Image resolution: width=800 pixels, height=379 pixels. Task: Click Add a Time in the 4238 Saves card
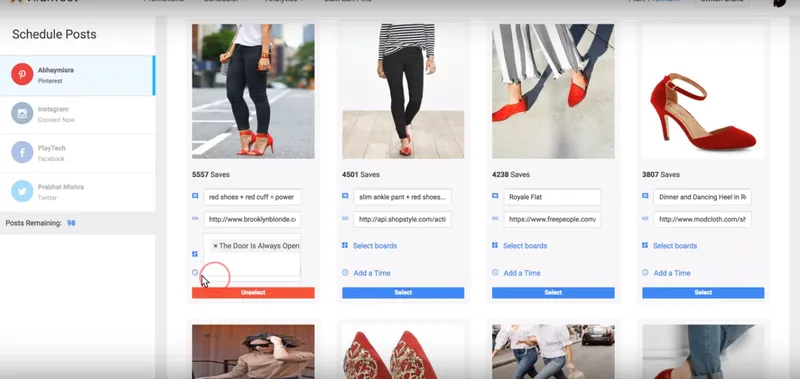point(522,273)
